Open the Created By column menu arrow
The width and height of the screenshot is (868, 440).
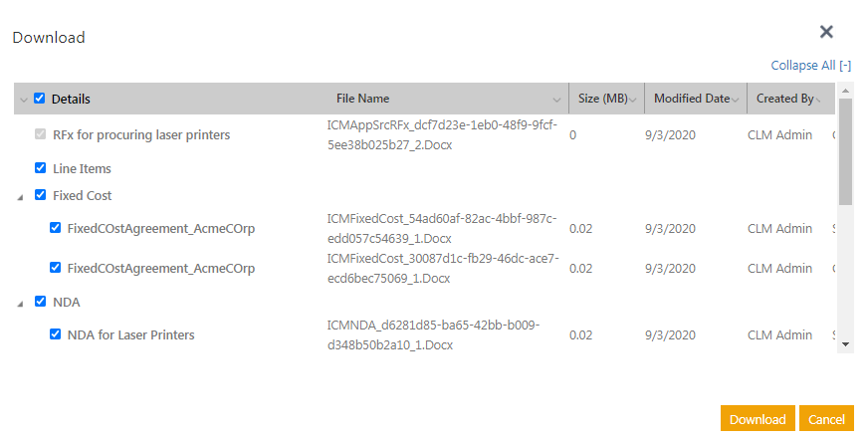819,100
